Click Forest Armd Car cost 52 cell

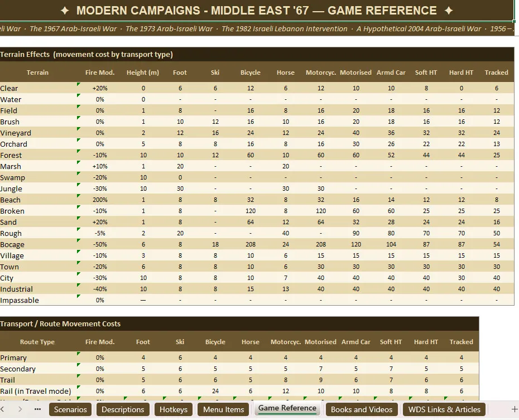tap(391, 155)
